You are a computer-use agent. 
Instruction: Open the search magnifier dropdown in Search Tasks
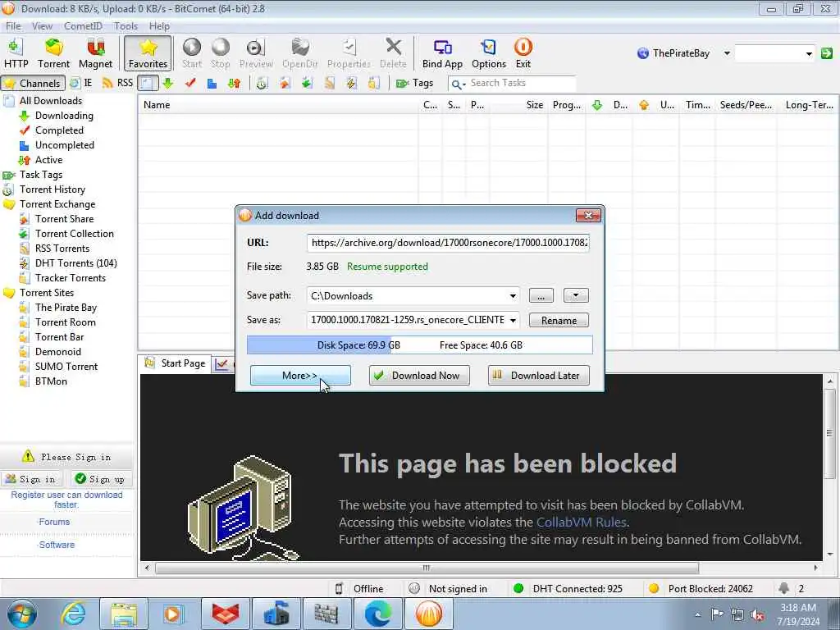pos(458,84)
